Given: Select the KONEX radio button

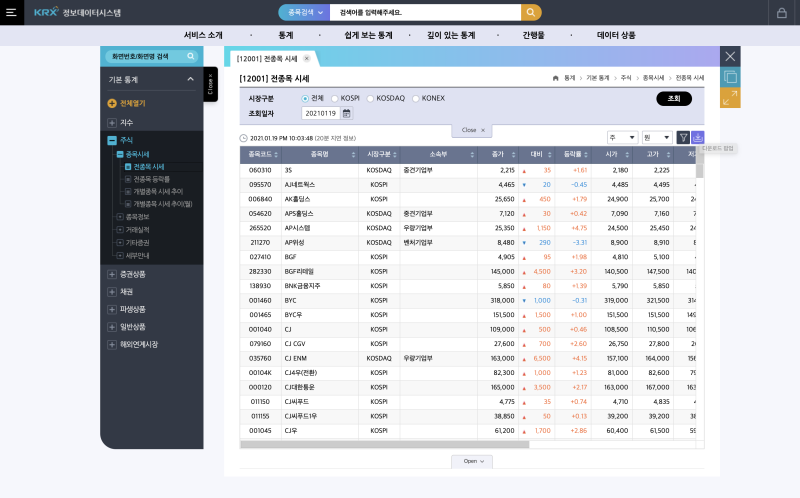Looking at the screenshot, I should coord(416,98).
